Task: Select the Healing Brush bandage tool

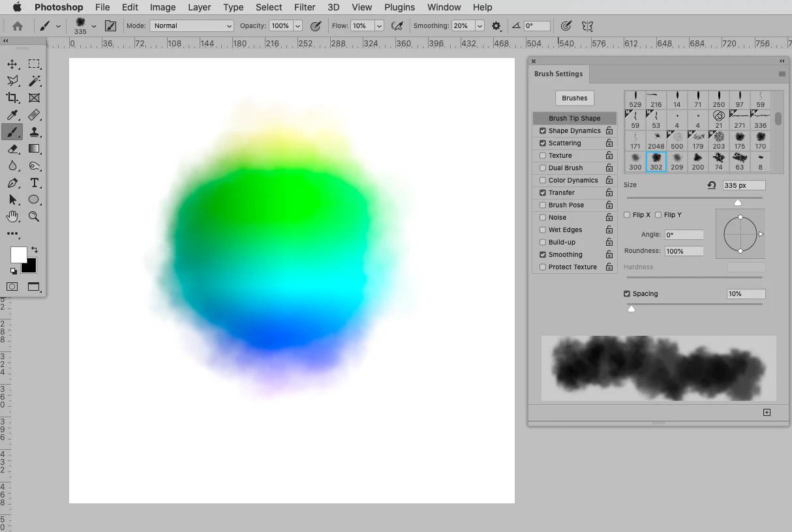Action: coord(34,115)
